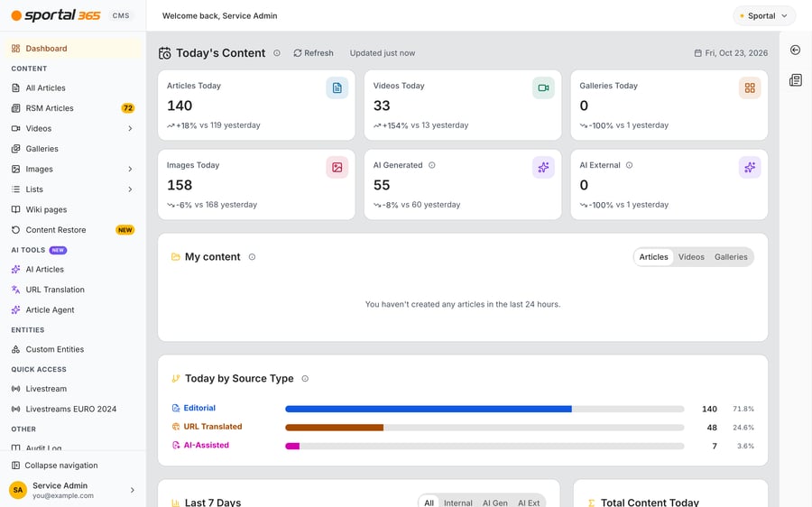The width and height of the screenshot is (812, 507).
Task: Expand the Lists submenu chevron
Action: click(130, 189)
